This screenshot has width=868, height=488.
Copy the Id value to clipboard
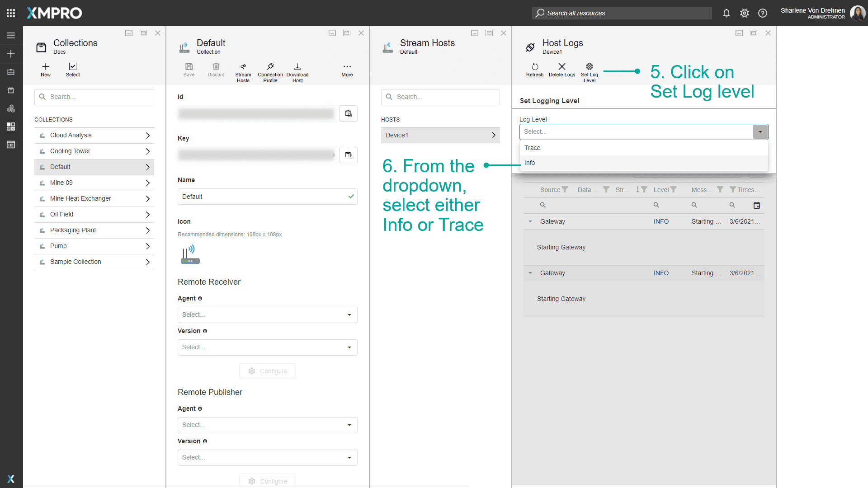point(348,113)
